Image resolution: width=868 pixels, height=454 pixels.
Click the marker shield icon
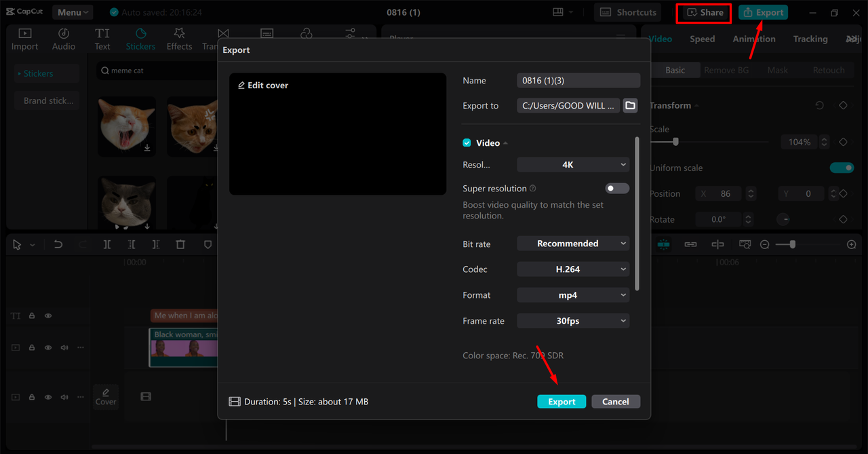(208, 244)
